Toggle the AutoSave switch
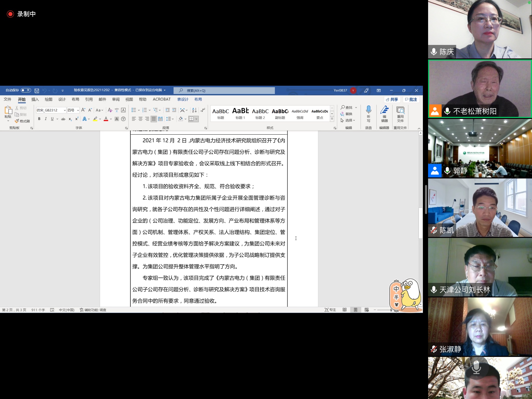The height and width of the screenshot is (399, 532). pos(26,90)
